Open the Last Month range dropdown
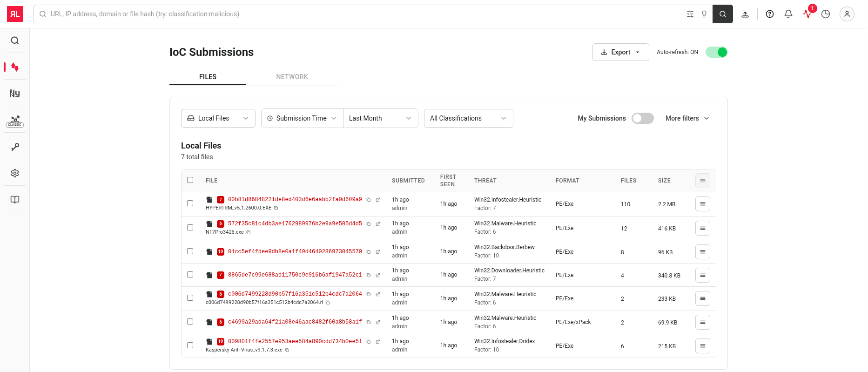868x372 pixels. [x=381, y=118]
